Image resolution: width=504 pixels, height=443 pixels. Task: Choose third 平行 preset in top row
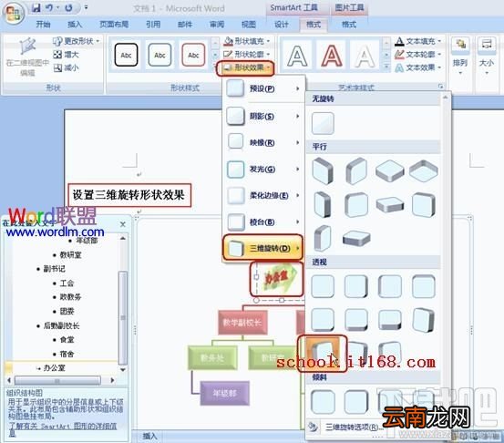390,170
